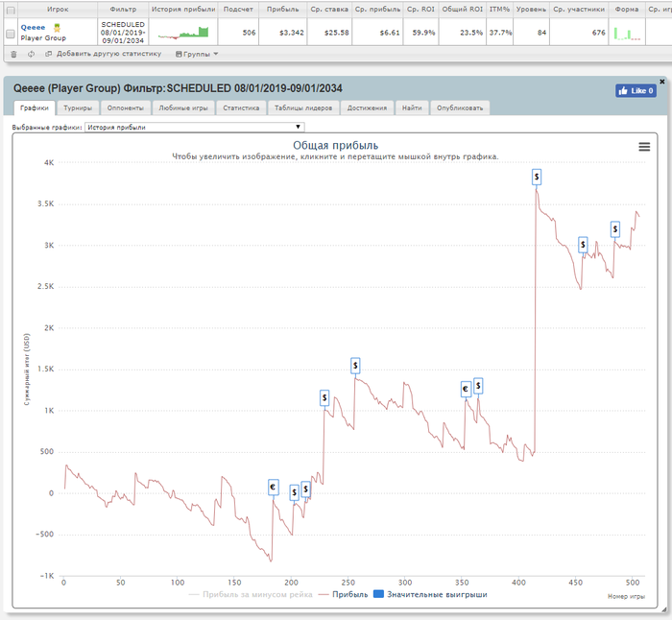Sort by Ср. ставка column header
This screenshot has width=672, height=620.
[x=329, y=9]
